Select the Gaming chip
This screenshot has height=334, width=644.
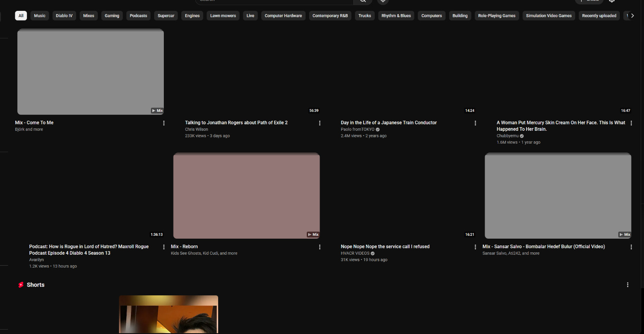coord(112,16)
